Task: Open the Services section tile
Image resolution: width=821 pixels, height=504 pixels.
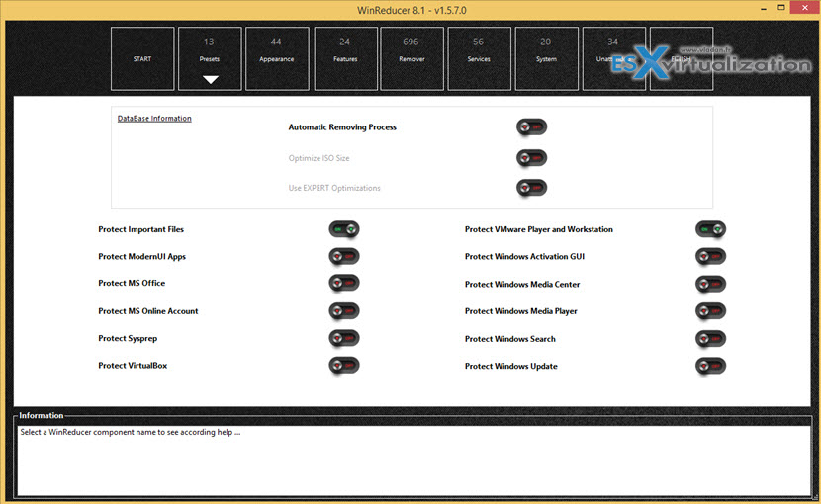Action: pyautogui.click(x=479, y=58)
